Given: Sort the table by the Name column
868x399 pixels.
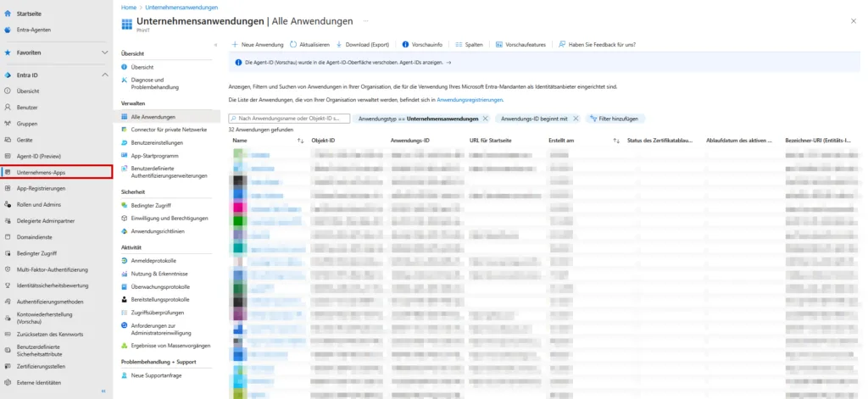Looking at the screenshot, I should pyautogui.click(x=240, y=140).
